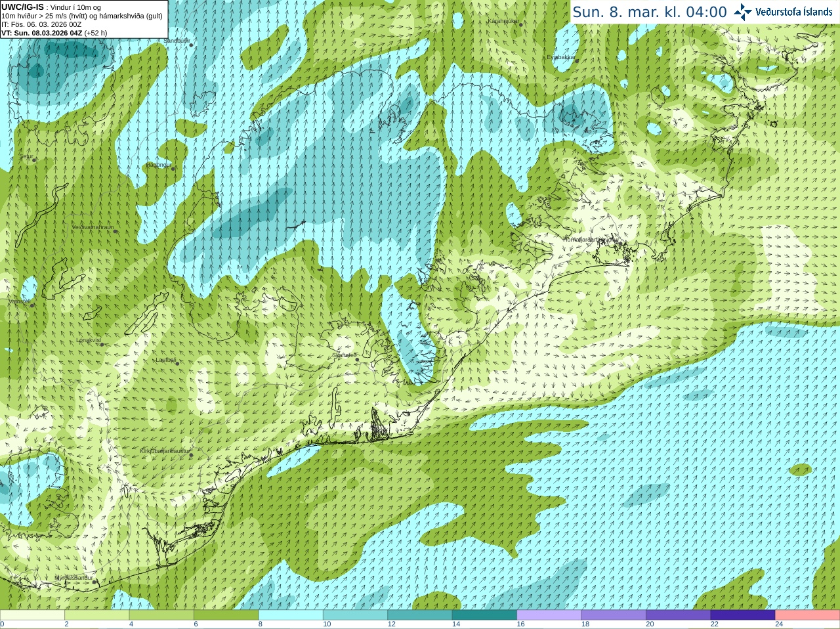Click the Kirkjubæjarklaustur station label

click(165, 451)
